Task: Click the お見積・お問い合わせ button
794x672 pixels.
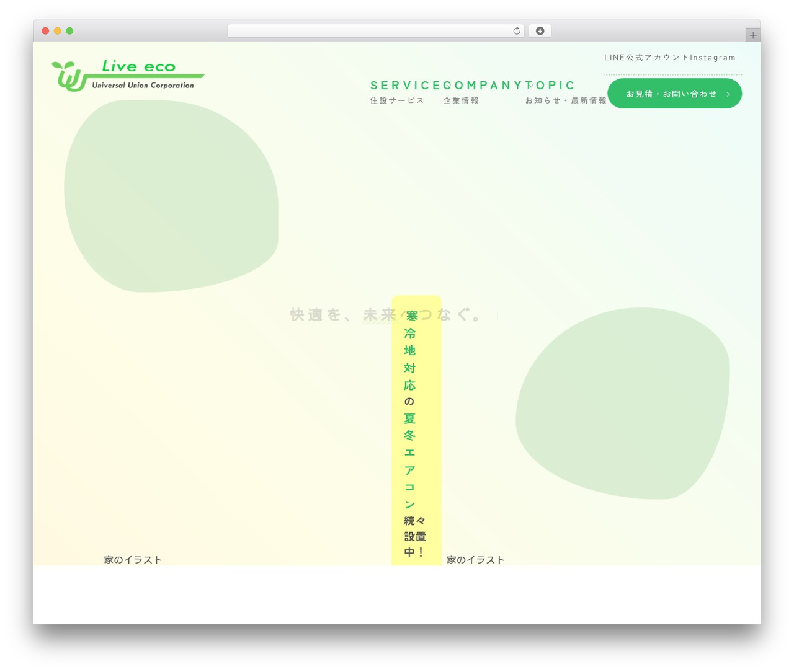Action: 674,94
